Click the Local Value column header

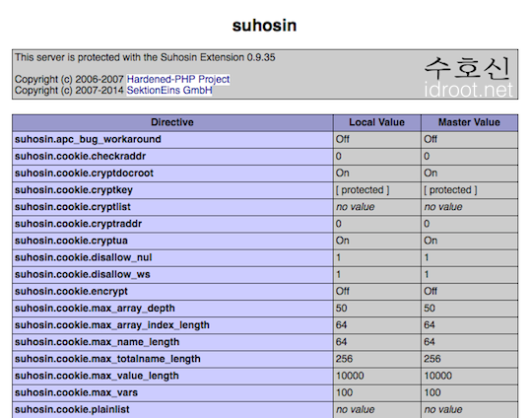point(377,122)
